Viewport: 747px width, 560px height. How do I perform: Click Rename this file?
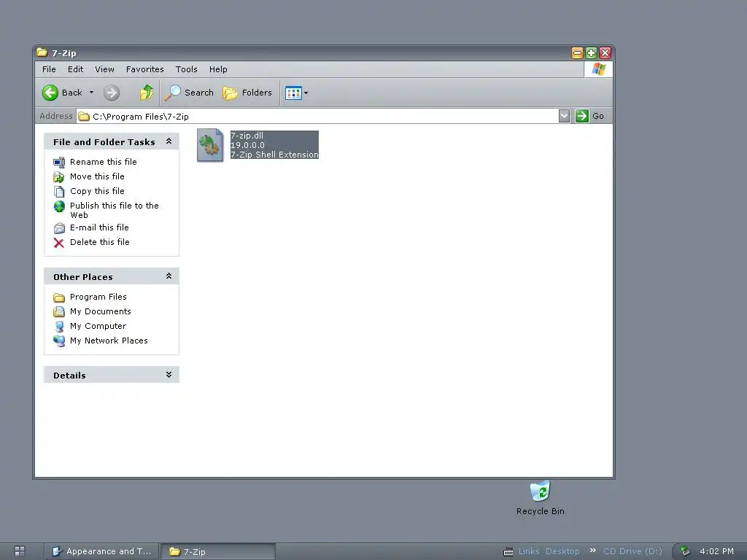(104, 162)
